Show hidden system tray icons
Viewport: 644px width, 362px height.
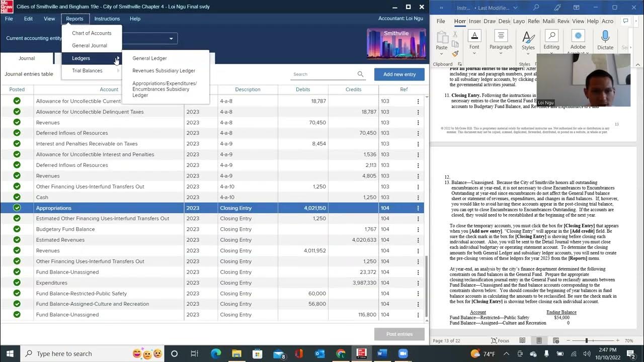tap(506, 353)
